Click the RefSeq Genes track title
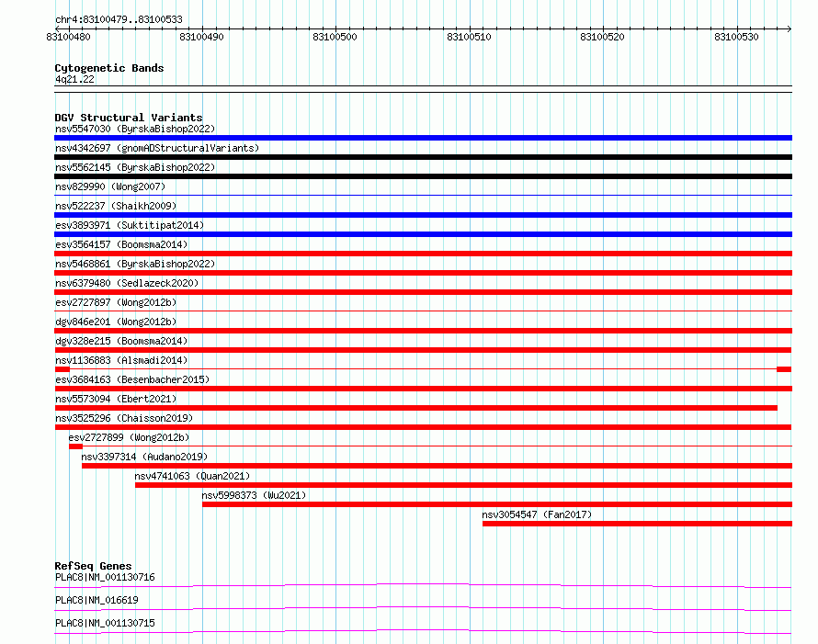This screenshot has width=818, height=644. tap(93, 566)
